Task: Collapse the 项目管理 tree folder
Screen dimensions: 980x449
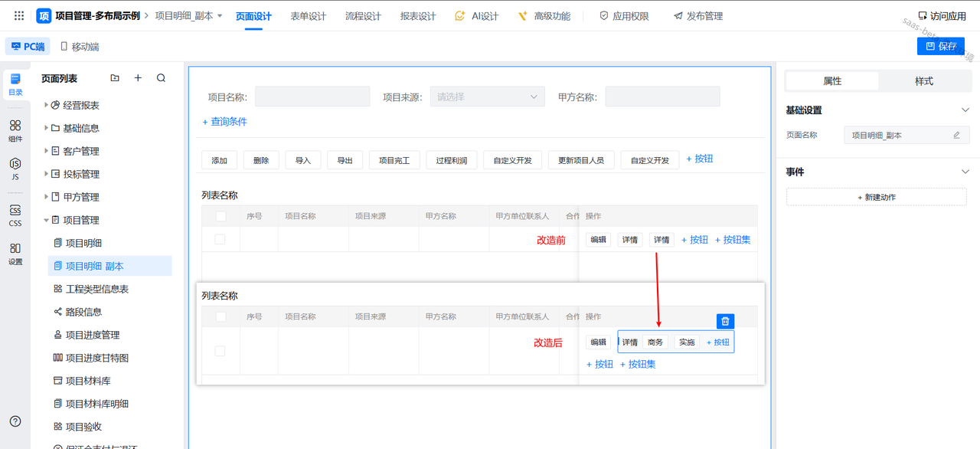Action: point(46,220)
